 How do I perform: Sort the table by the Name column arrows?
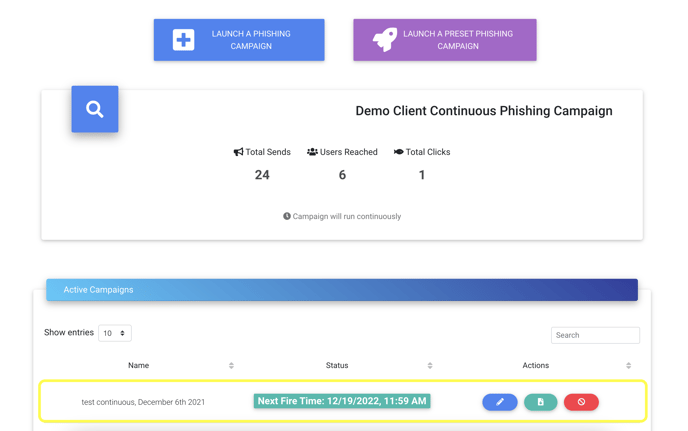(x=231, y=366)
